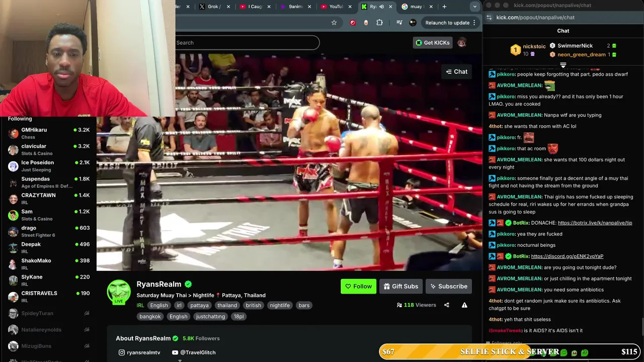Open Deepak channel in sidebar
Screen dimensions: 644x362
tap(49, 247)
